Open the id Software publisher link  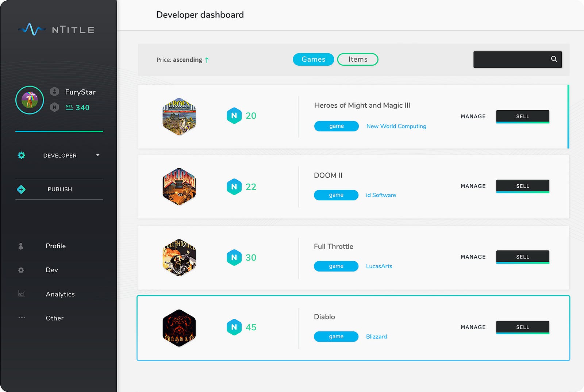[x=381, y=195]
